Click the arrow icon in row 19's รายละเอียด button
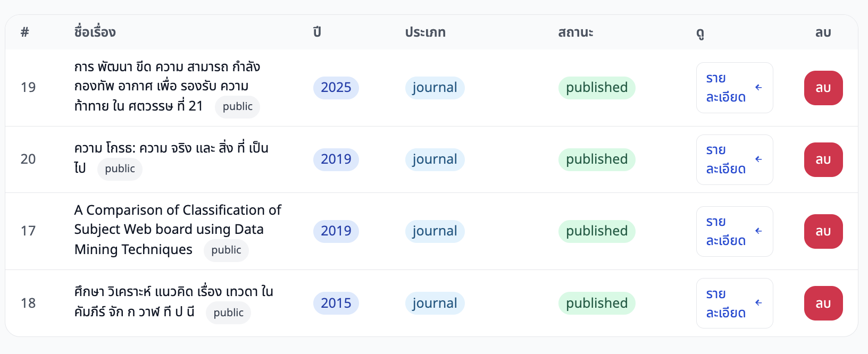This screenshot has width=868, height=354. 758,87
